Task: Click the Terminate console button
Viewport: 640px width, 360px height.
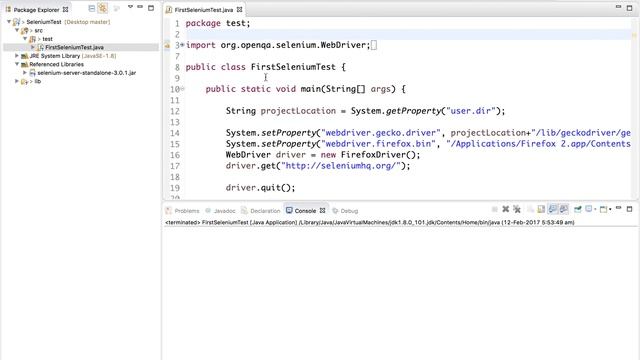Action: click(495, 209)
